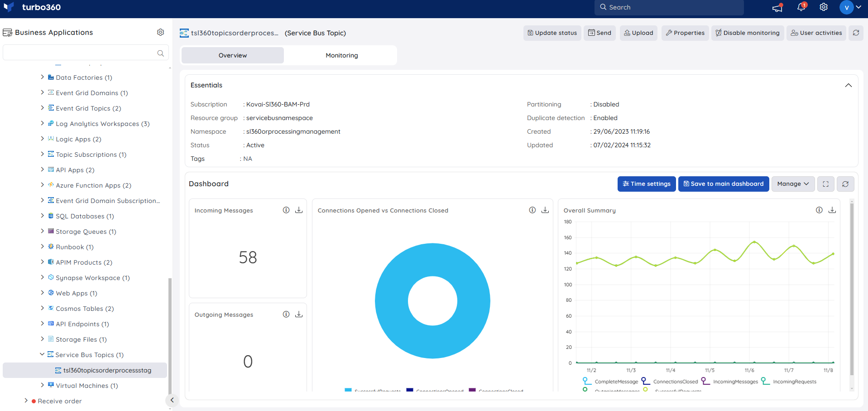Click the turbo360 logo
The height and width of the screenshot is (411, 868).
click(x=32, y=7)
